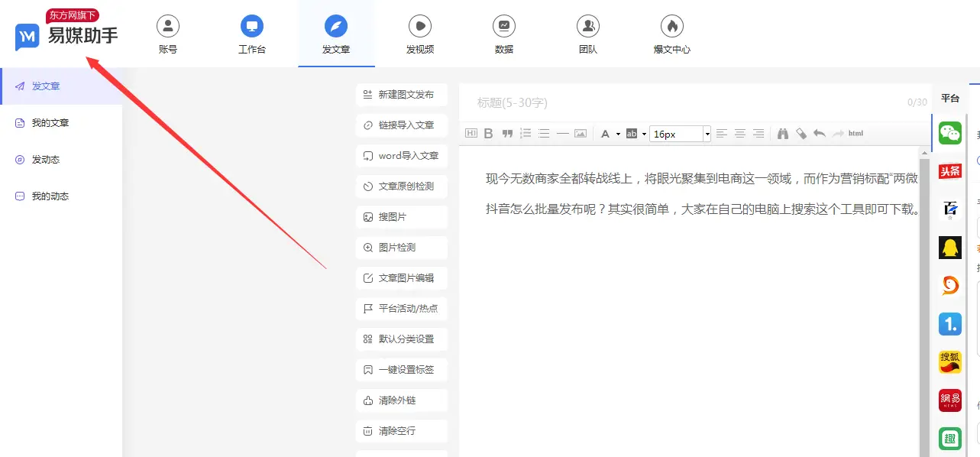
Task: Click the editor's vertical scrollbar
Action: (x=924, y=302)
